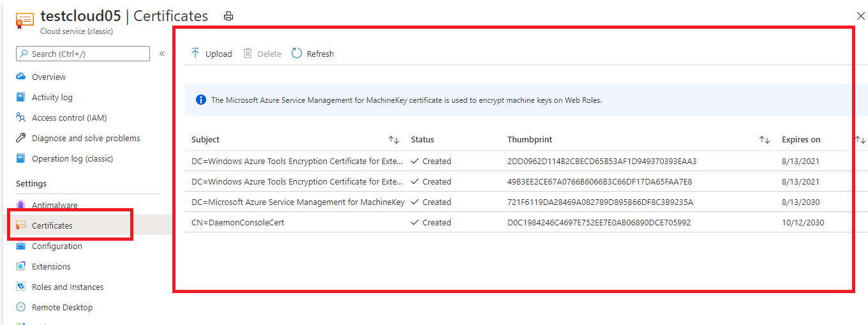This screenshot has height=325, width=868.
Task: Click the Refresh circular arrow icon
Action: coord(297,54)
